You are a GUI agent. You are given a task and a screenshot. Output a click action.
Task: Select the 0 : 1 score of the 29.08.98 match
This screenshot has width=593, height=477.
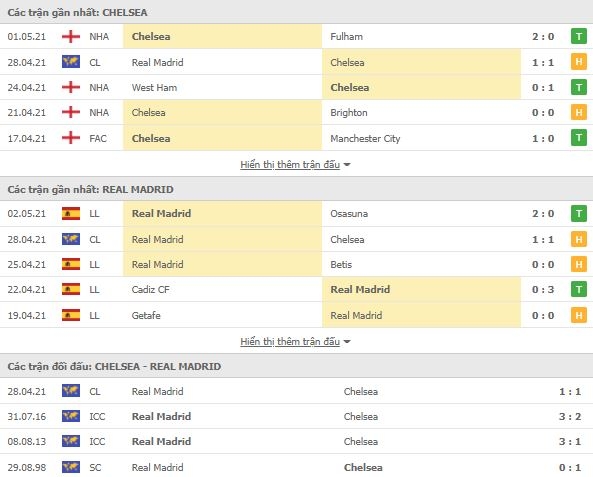coord(570,468)
